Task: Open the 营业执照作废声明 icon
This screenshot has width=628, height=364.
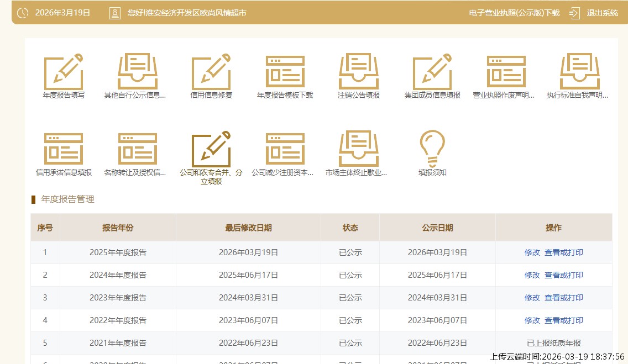Action: pos(506,72)
